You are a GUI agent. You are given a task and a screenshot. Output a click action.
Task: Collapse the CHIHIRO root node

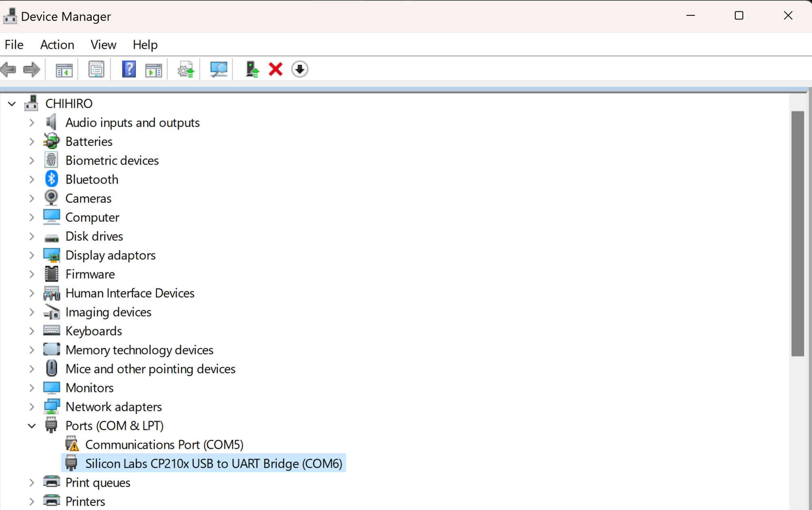(x=12, y=104)
